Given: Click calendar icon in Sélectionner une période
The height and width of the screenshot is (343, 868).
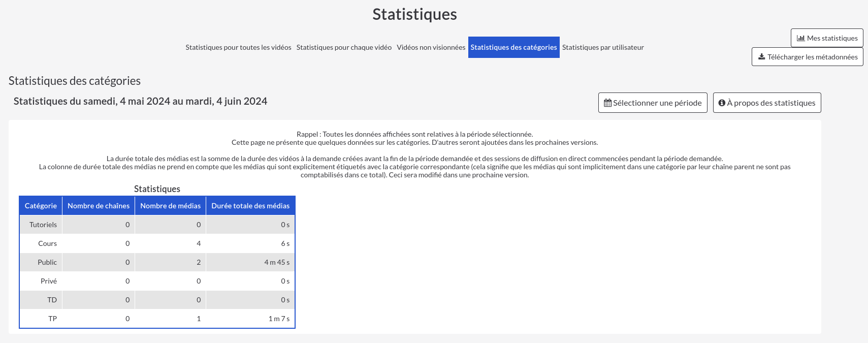Looking at the screenshot, I should coord(607,103).
